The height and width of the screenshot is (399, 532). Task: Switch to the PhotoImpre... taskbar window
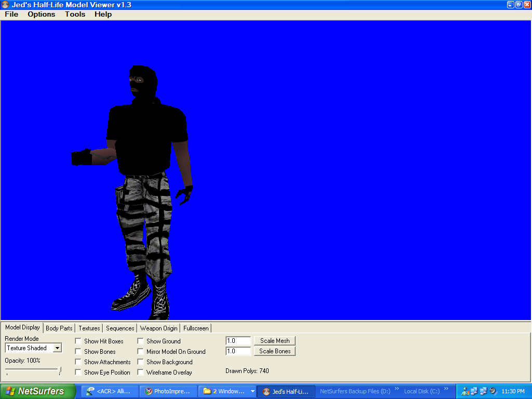pyautogui.click(x=168, y=391)
